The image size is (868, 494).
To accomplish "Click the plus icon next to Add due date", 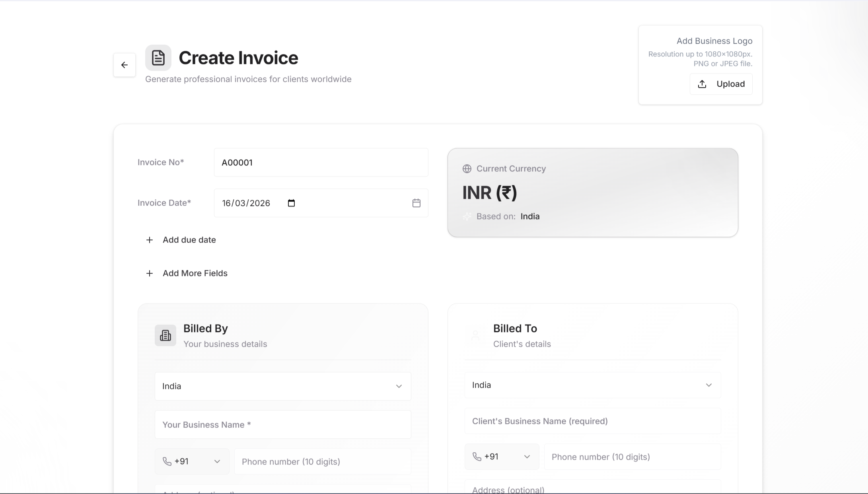I will (x=149, y=240).
